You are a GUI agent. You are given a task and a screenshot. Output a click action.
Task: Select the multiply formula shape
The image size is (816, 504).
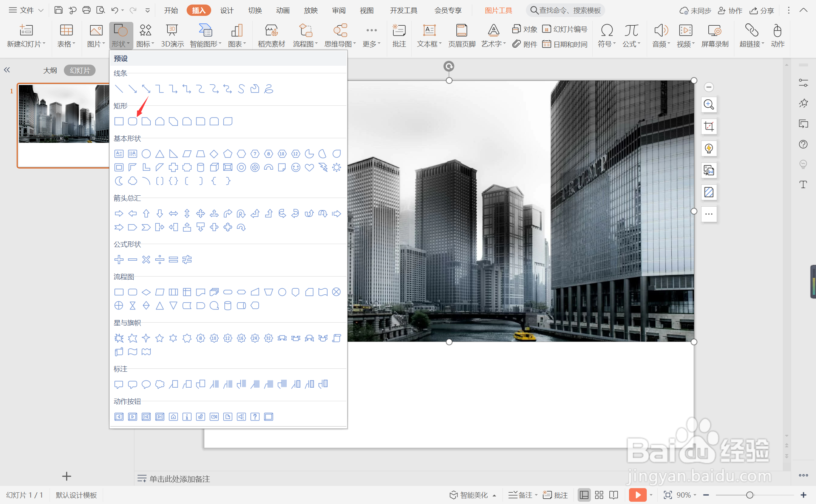[x=146, y=260]
